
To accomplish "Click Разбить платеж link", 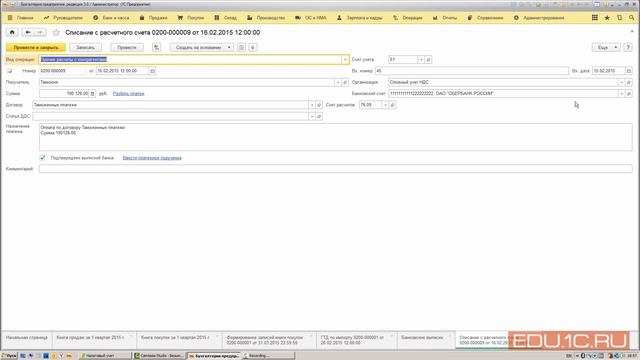I will (128, 93).
